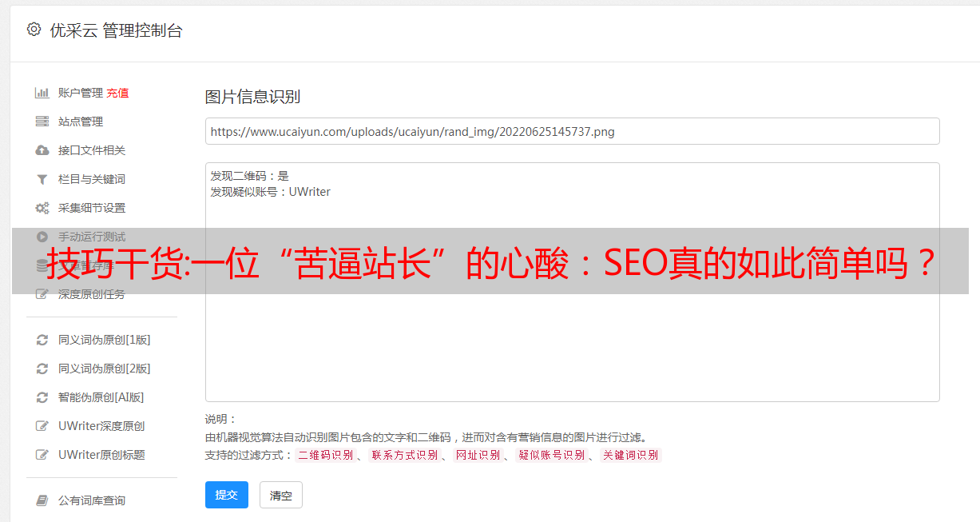Click the image URL input field
Viewport: 980px width, 522px height.
click(572, 131)
